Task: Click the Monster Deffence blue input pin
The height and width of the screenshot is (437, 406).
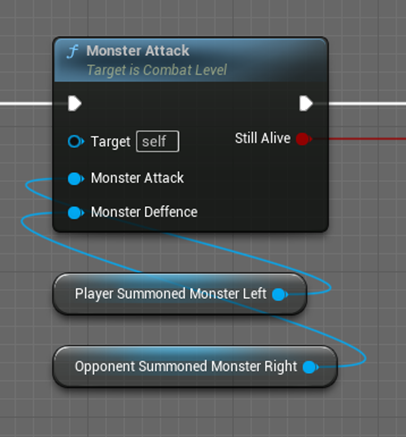Action: pyautogui.click(x=76, y=213)
